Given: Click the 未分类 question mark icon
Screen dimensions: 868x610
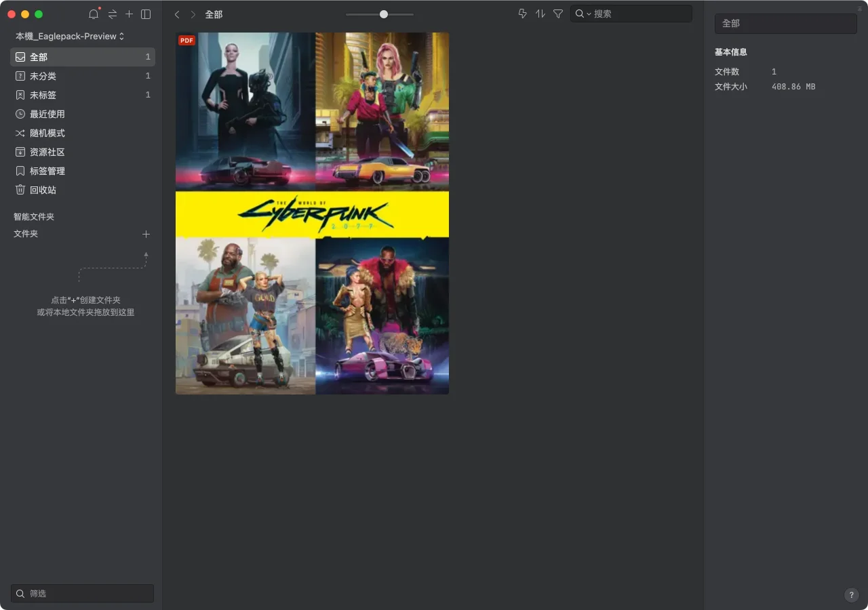Looking at the screenshot, I should point(20,76).
